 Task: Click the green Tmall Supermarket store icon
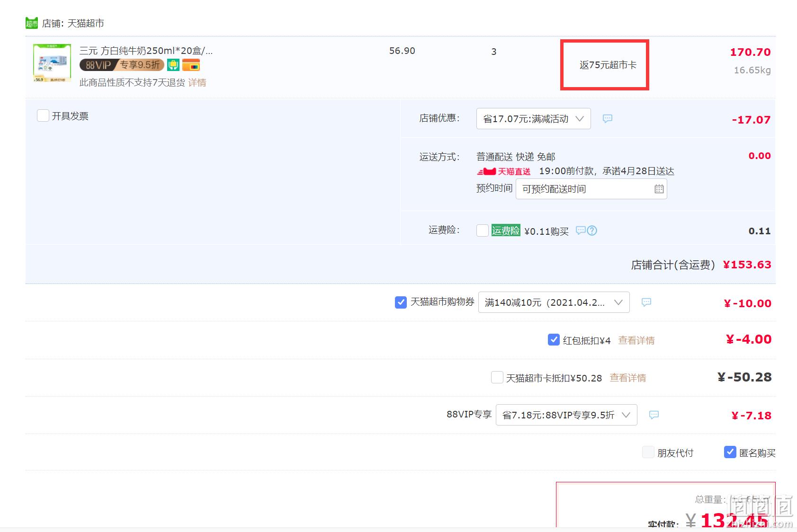[x=32, y=23]
